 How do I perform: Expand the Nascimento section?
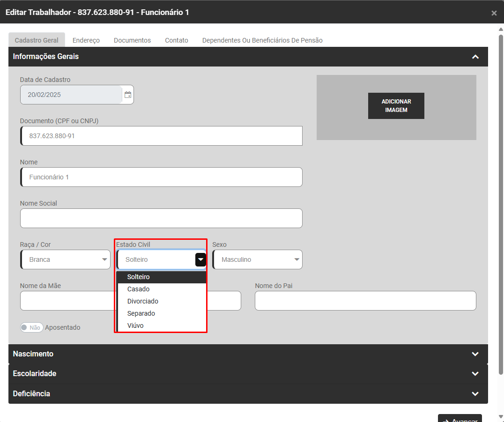tap(475, 354)
